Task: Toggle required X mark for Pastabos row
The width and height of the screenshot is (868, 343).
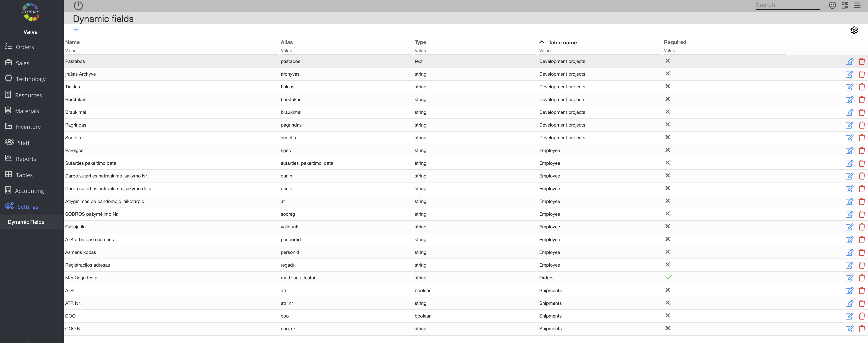Action: pos(667,61)
